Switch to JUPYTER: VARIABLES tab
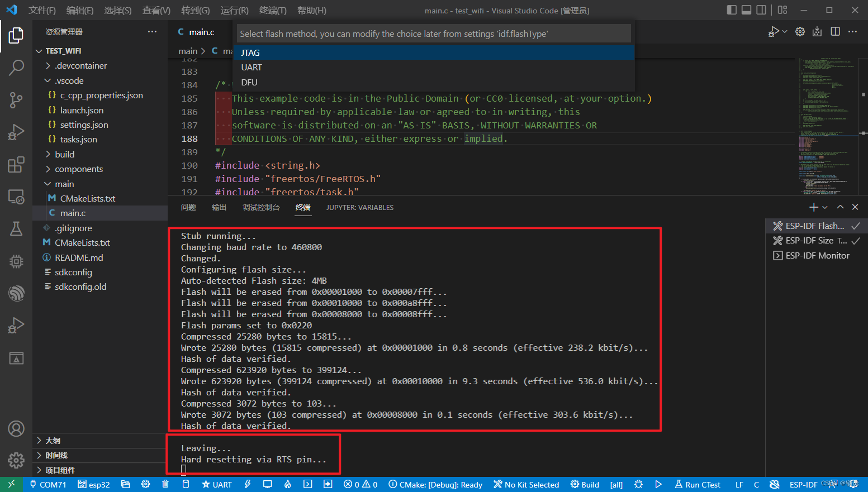 pos(360,207)
